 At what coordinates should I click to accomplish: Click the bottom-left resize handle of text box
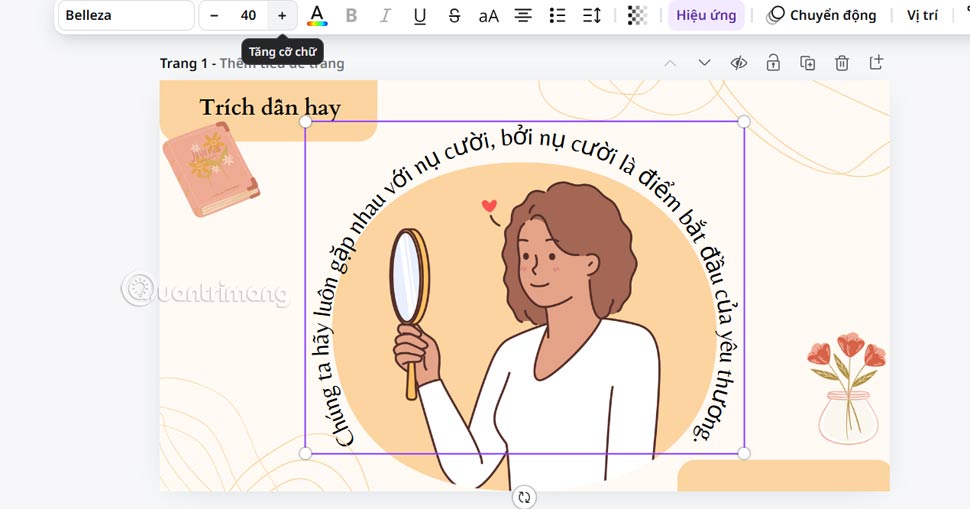click(306, 453)
